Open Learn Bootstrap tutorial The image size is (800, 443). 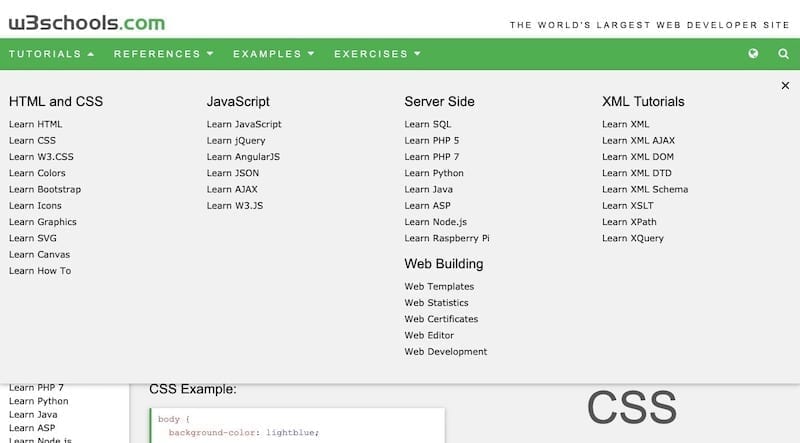click(45, 189)
